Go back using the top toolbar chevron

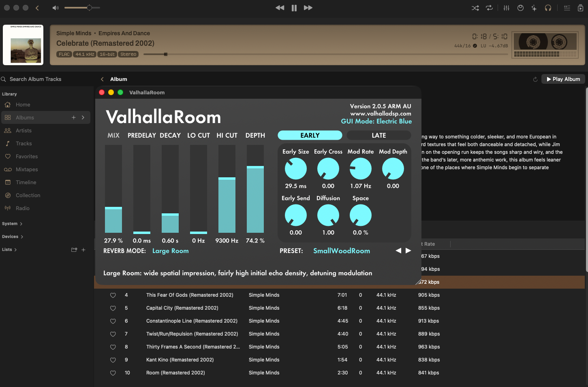(x=37, y=8)
